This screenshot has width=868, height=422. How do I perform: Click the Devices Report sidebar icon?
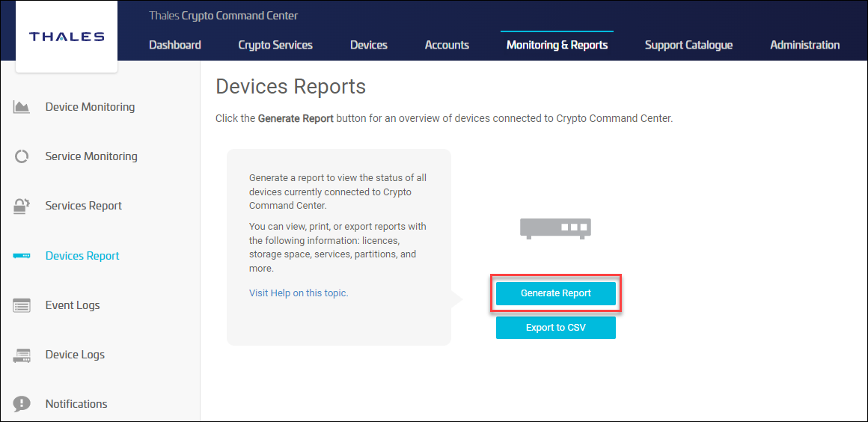22,256
